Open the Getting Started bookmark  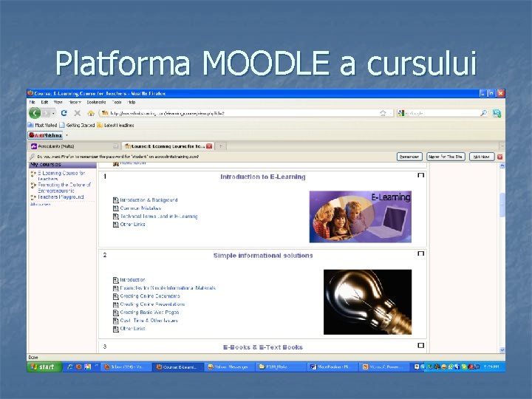tap(77, 125)
